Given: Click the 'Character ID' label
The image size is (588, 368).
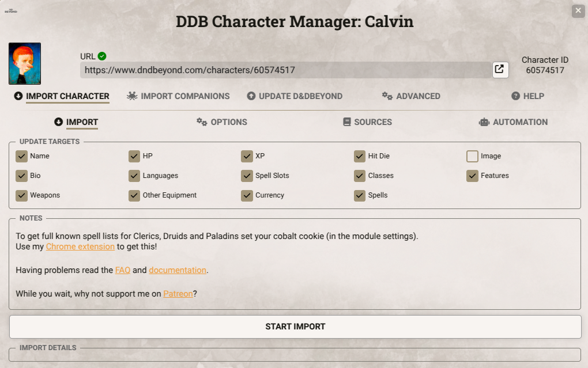Looking at the screenshot, I should (x=545, y=60).
